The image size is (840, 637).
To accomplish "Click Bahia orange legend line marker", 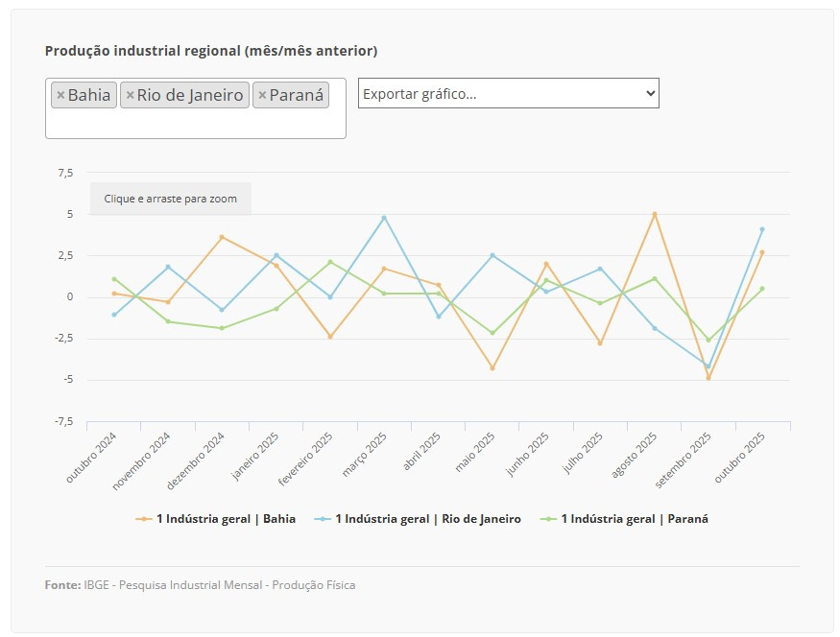I will (x=144, y=519).
